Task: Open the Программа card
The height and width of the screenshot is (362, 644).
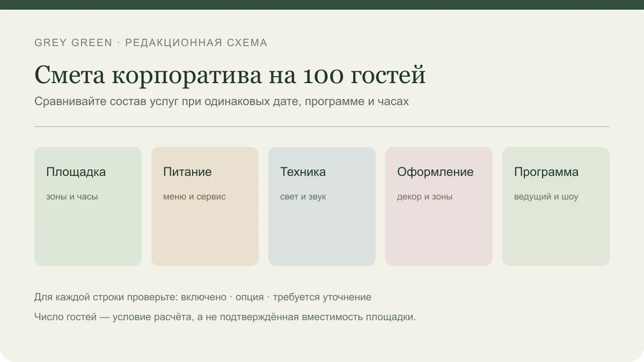Action: [x=556, y=206]
